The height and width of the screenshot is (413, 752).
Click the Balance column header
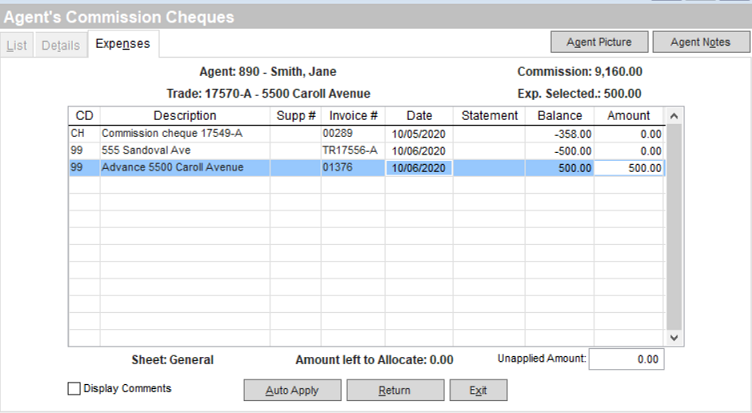pyautogui.click(x=559, y=116)
